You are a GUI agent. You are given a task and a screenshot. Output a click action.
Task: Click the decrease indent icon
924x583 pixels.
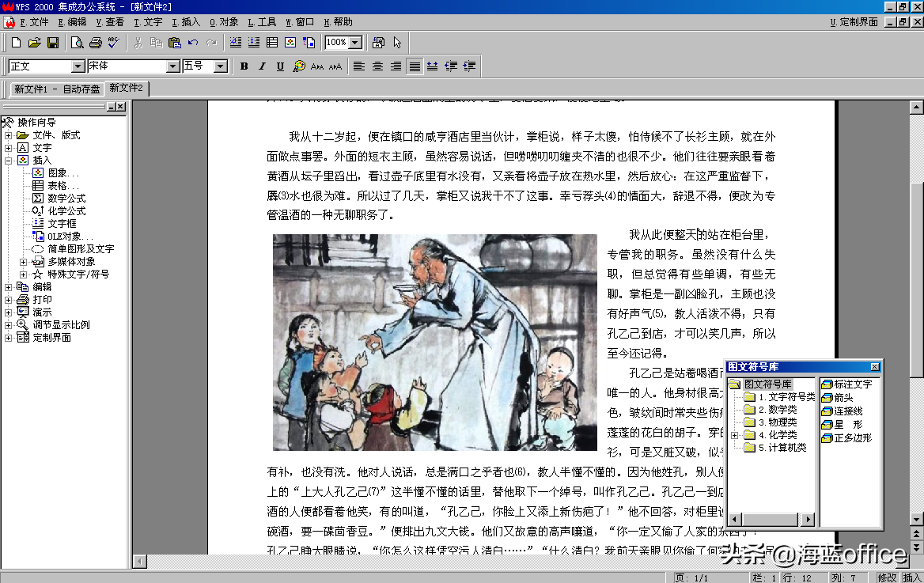pyautogui.click(x=451, y=66)
